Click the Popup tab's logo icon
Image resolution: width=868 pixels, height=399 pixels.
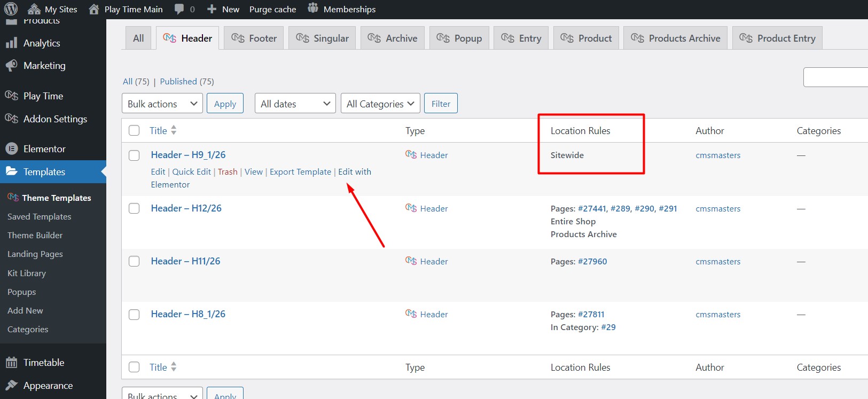[443, 38]
